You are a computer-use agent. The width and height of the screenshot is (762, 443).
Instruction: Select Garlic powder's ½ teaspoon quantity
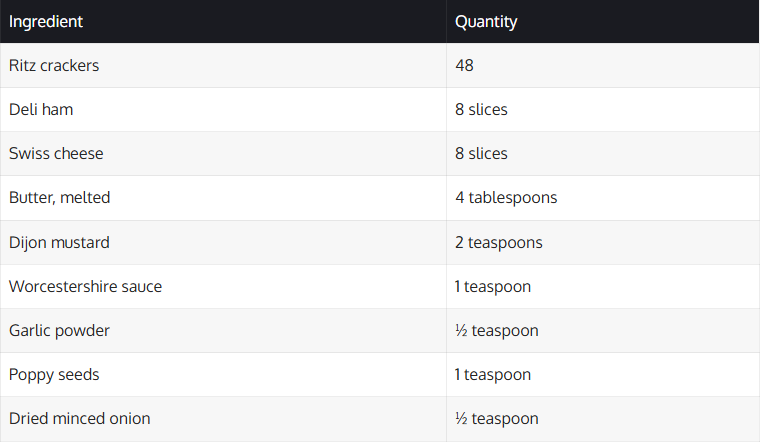point(497,330)
